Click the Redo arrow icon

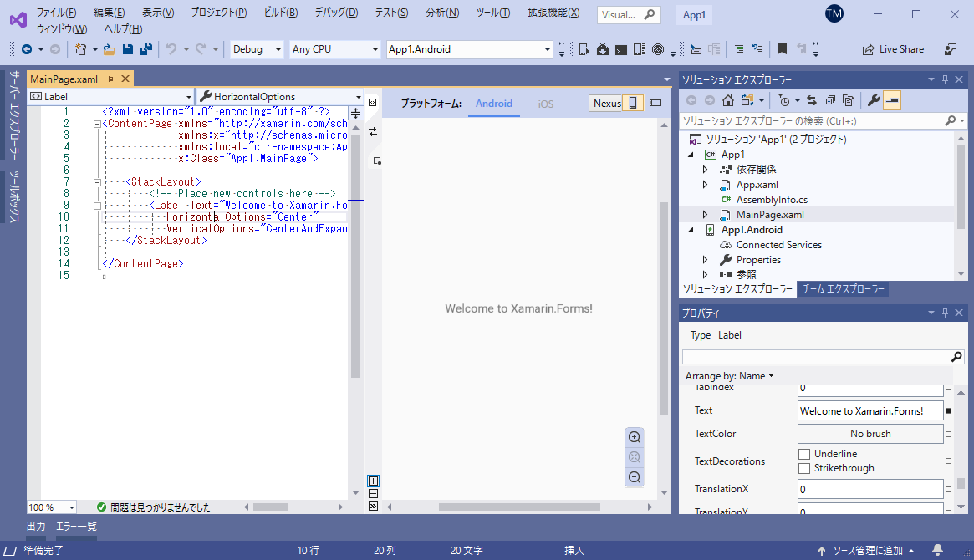pos(201,49)
